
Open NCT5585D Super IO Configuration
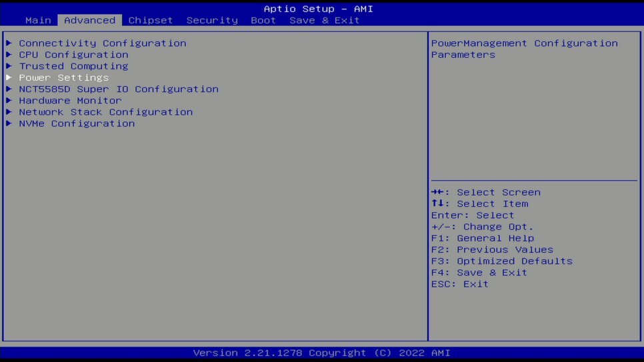[119, 89]
